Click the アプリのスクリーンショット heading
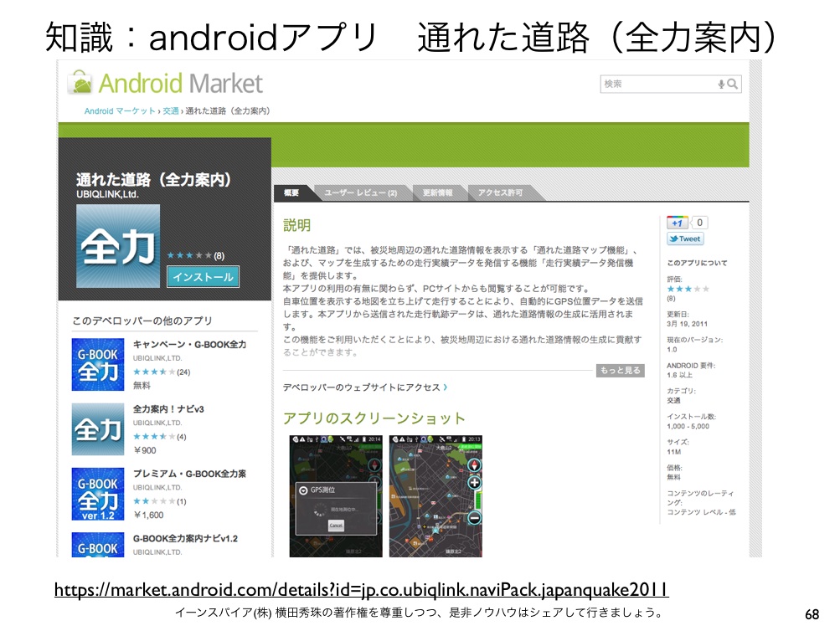This screenshot has height=631, width=840. pyautogui.click(x=374, y=418)
